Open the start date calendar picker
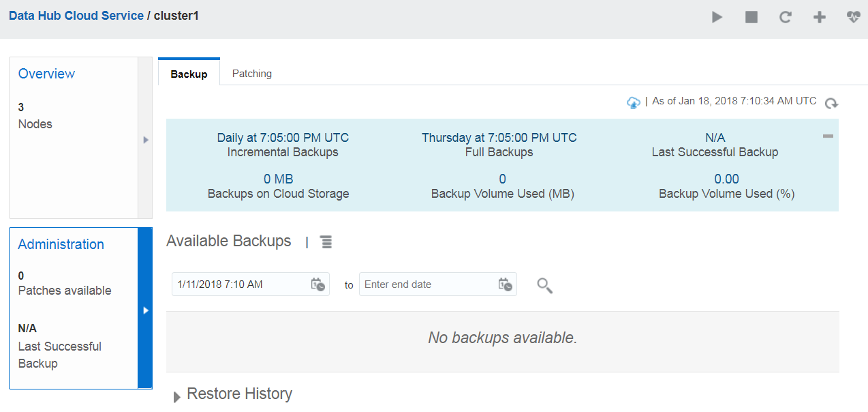The image size is (868, 412). (318, 284)
